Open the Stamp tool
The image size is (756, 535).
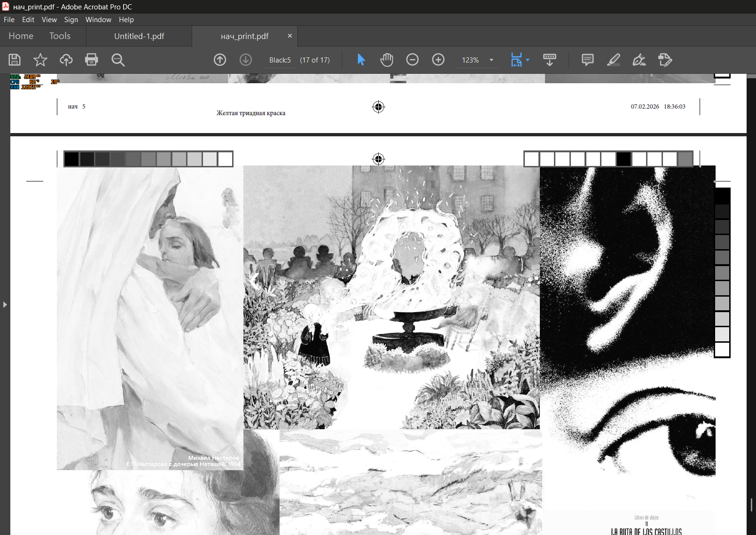665,60
